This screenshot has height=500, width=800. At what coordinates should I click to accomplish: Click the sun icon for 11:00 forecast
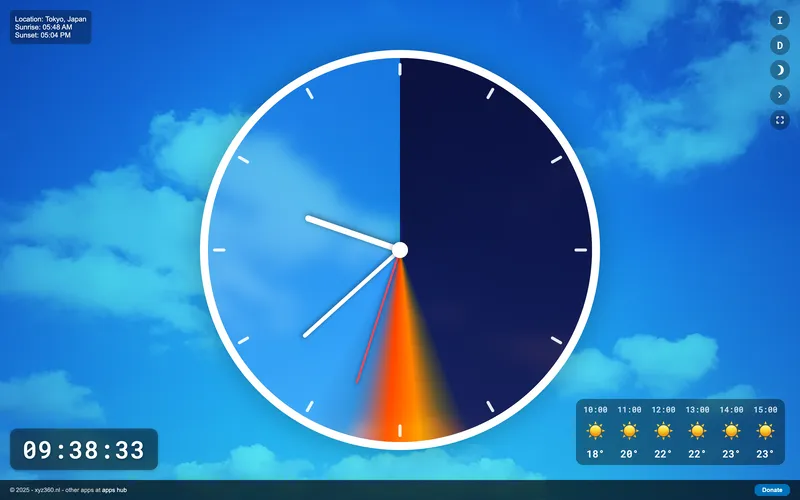pos(629,431)
